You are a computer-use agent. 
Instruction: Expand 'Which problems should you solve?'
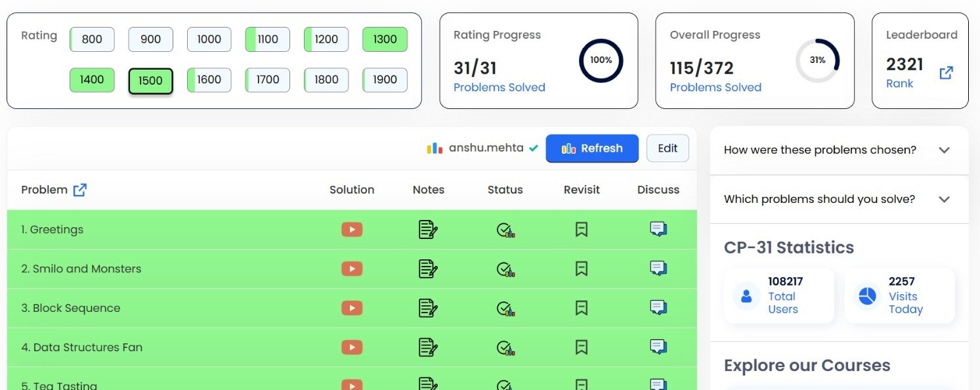pyautogui.click(x=840, y=199)
